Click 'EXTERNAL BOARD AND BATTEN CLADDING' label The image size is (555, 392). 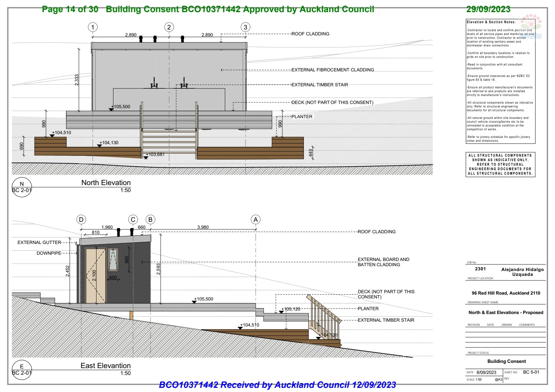pyautogui.click(x=384, y=262)
